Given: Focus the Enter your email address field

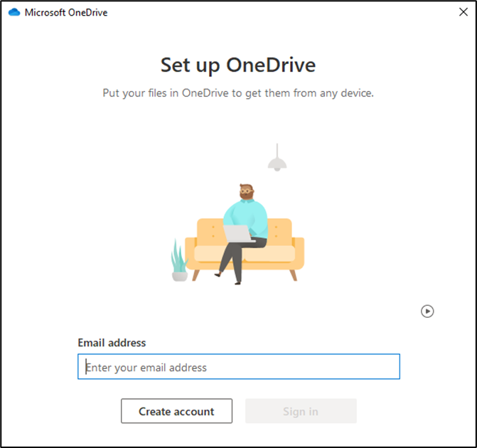Looking at the screenshot, I should pyautogui.click(x=239, y=366).
